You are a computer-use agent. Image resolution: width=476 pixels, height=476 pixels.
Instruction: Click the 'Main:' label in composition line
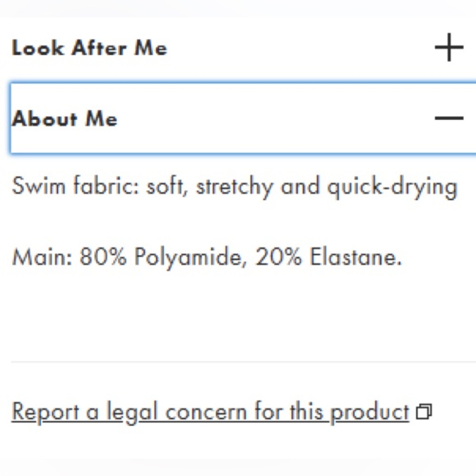coord(42,257)
